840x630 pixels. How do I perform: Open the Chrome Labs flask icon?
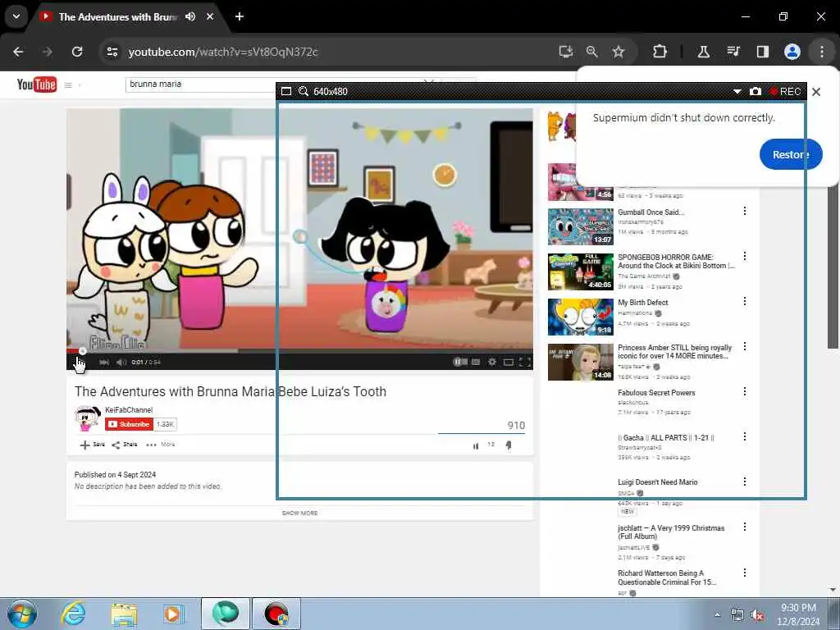coord(703,52)
